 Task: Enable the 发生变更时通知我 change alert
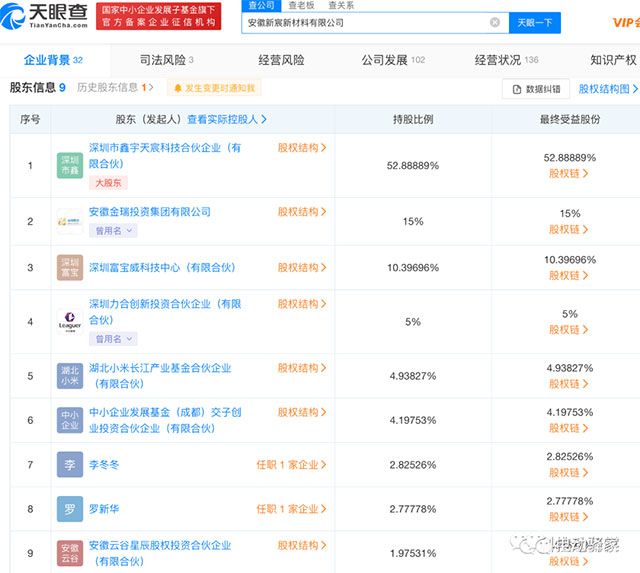click(x=215, y=88)
